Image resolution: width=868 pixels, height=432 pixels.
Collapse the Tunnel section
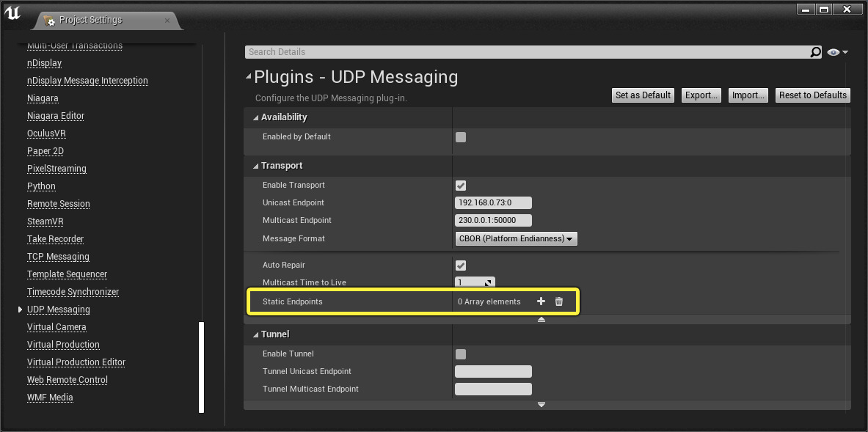[256, 334]
